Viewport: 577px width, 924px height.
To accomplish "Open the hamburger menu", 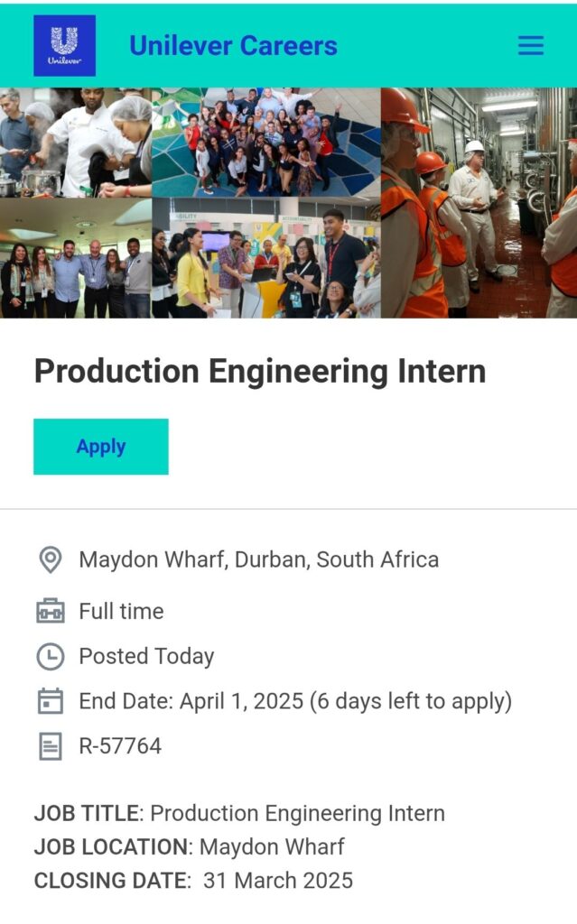I will coord(531,45).
